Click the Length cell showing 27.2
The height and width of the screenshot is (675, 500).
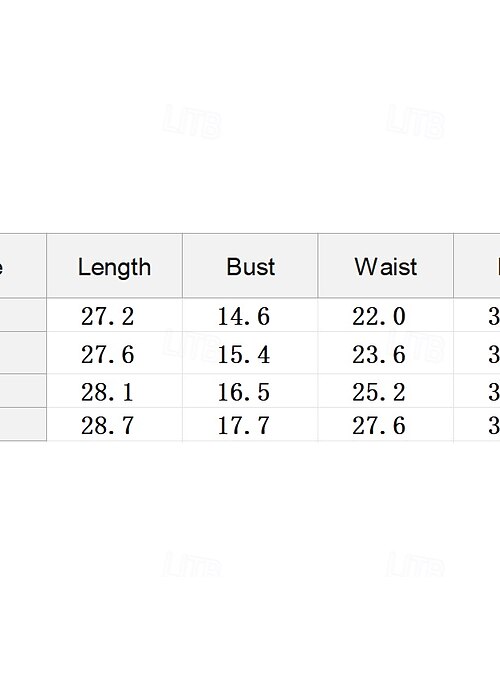pos(115,315)
